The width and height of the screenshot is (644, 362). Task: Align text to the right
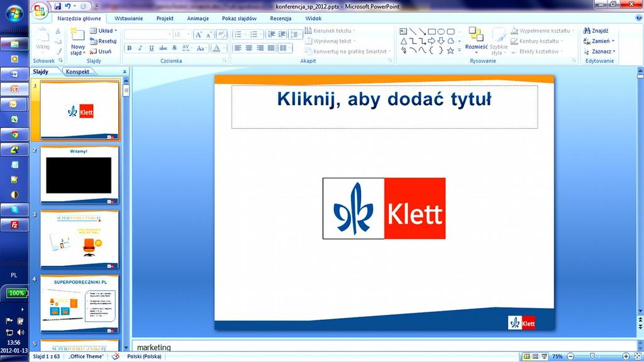[260, 48]
